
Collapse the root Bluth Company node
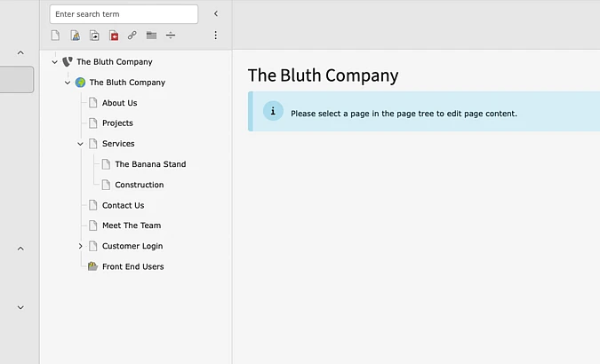coord(54,62)
